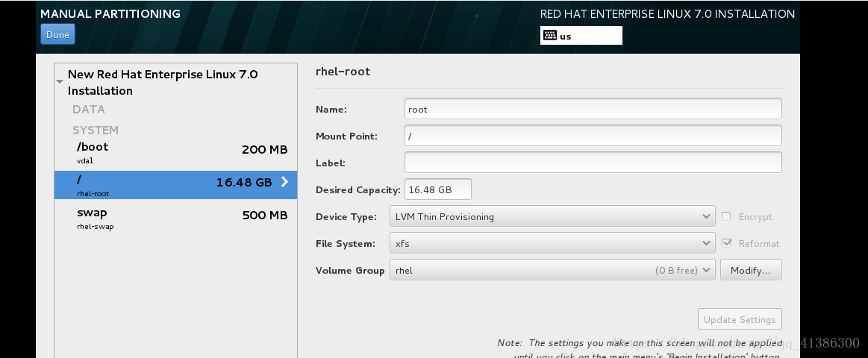Image resolution: width=868 pixels, height=358 pixels.
Task: Toggle the Encrypt checkbox
Action: [x=726, y=216]
